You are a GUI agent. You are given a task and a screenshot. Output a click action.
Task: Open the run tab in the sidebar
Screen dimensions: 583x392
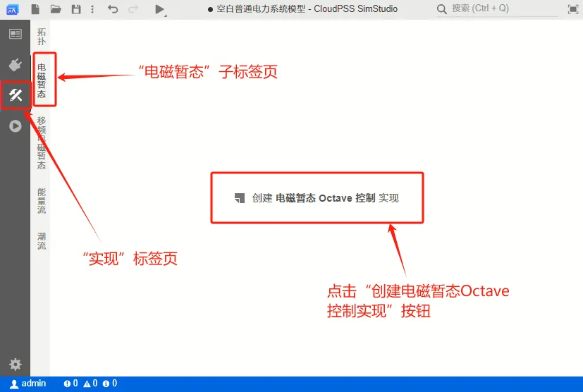click(x=16, y=126)
